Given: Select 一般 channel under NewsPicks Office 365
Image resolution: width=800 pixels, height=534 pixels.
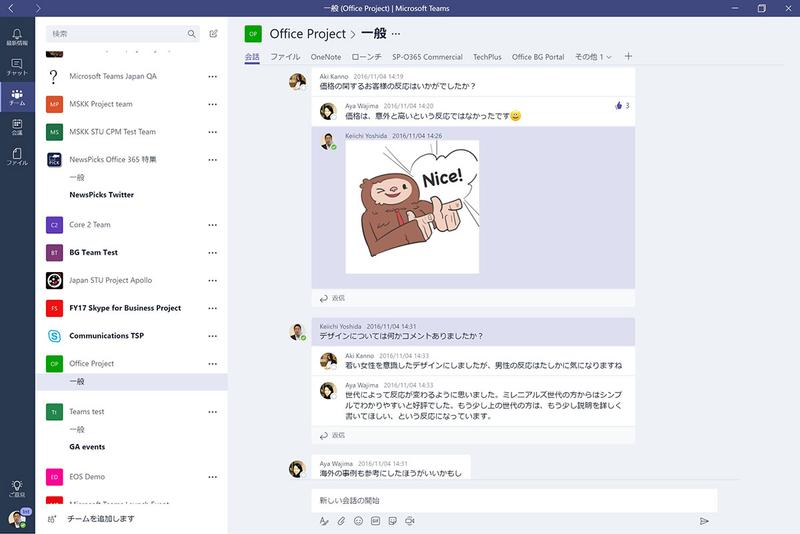Looking at the screenshot, I should [77, 177].
